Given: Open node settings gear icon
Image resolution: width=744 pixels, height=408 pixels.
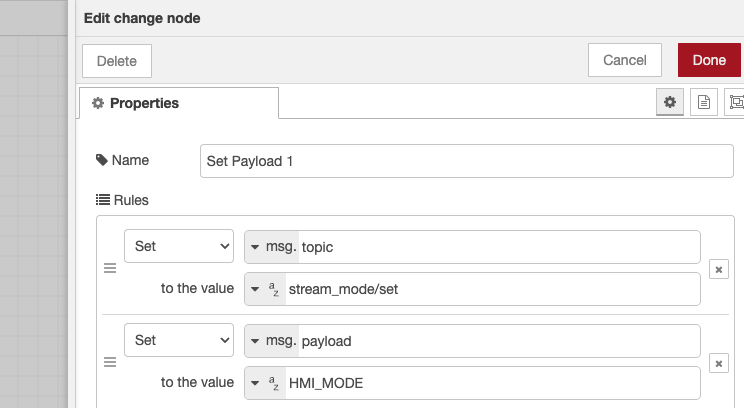Looking at the screenshot, I should point(670,102).
